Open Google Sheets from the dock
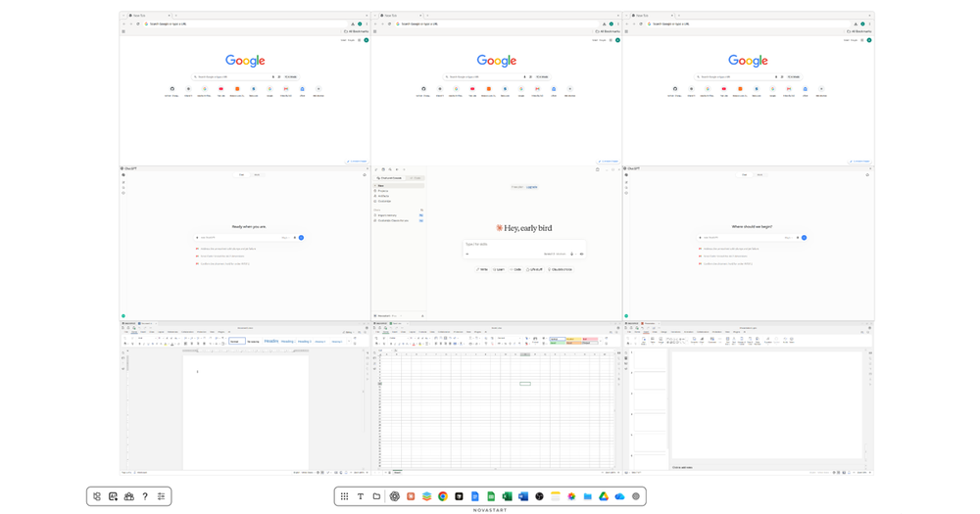The height and width of the screenshot is (514, 980). point(491,496)
